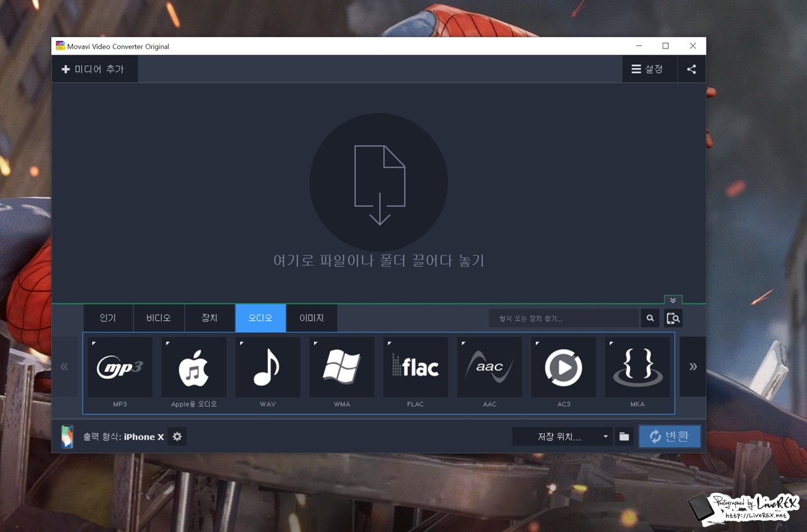This screenshot has height=532, width=807.
Task: Click the 출력 형식: iPhone X label
Action: pyautogui.click(x=124, y=437)
